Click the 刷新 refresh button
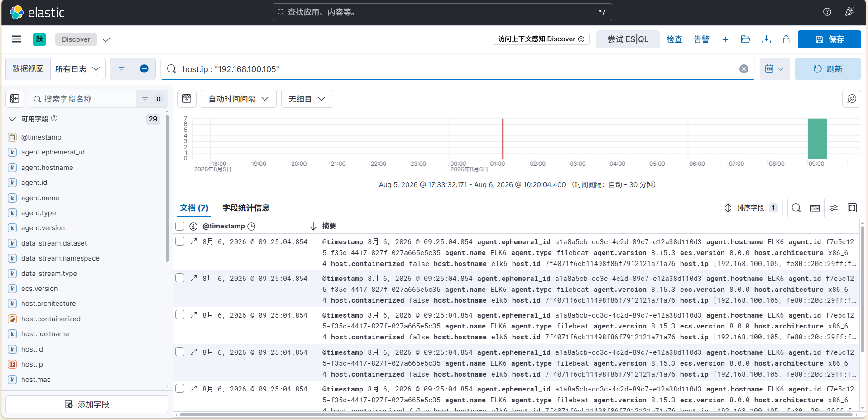 click(828, 69)
